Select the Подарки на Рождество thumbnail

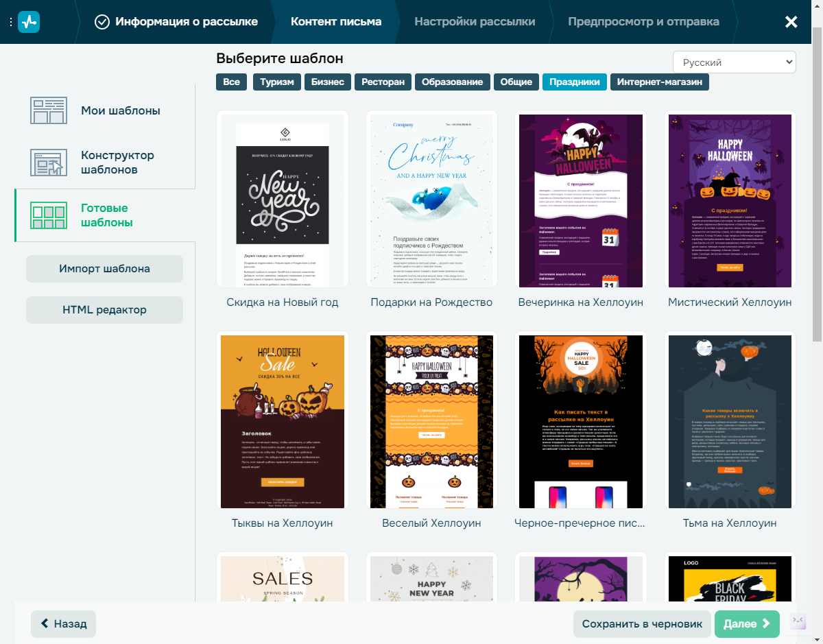[432, 199]
